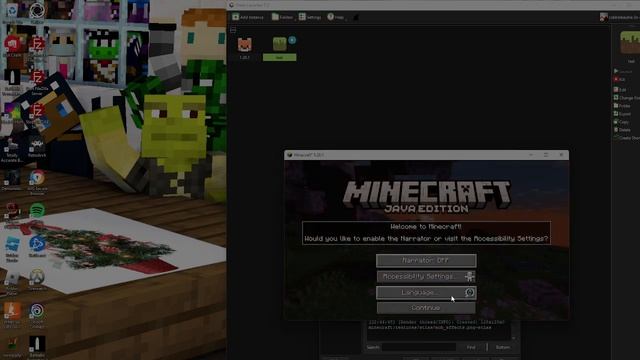The height and width of the screenshot is (360, 640).
Task: Open RetroArch desktop icon
Action: 37,148
